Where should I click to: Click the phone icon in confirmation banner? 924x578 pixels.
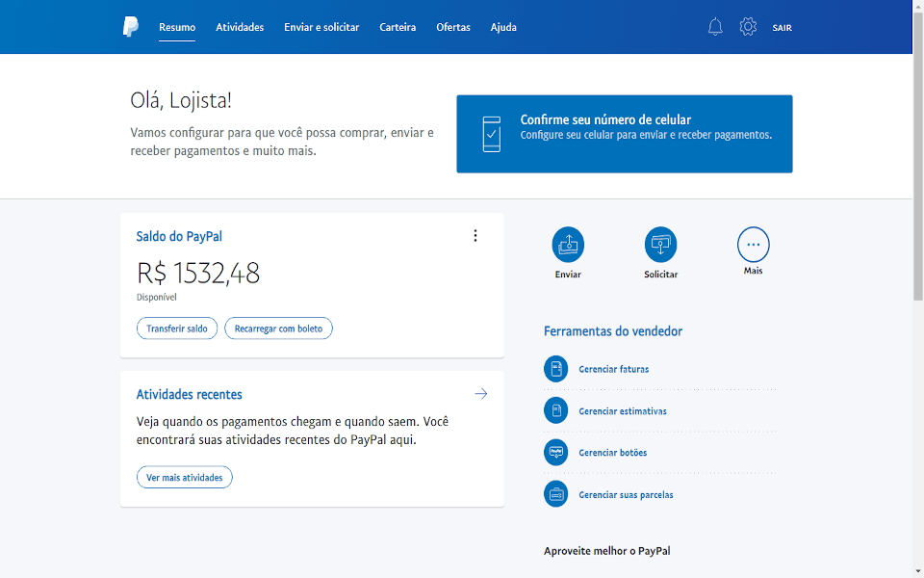point(492,135)
